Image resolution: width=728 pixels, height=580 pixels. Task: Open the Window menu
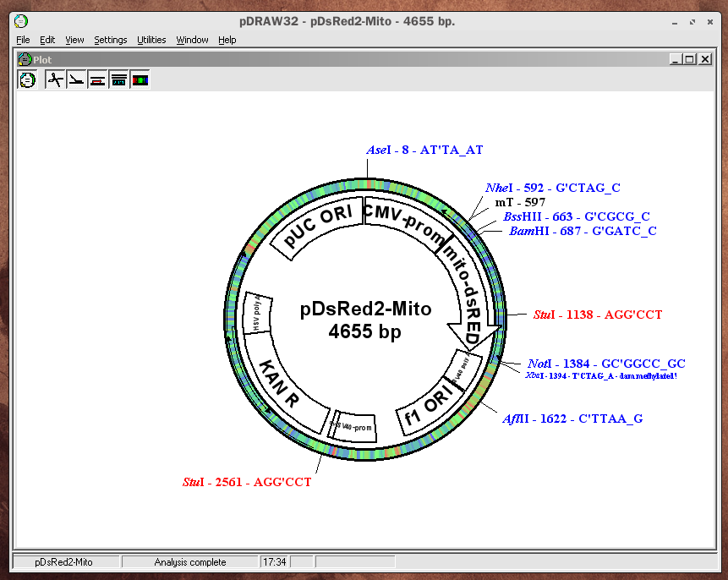[x=192, y=39]
